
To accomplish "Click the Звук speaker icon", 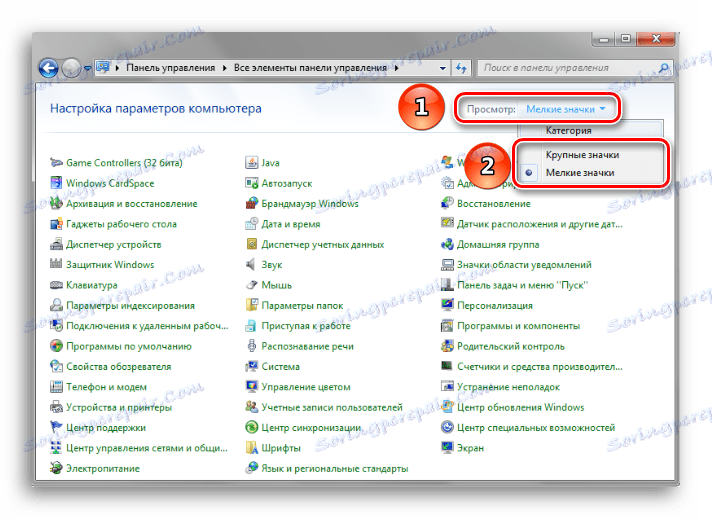I will [251, 264].
